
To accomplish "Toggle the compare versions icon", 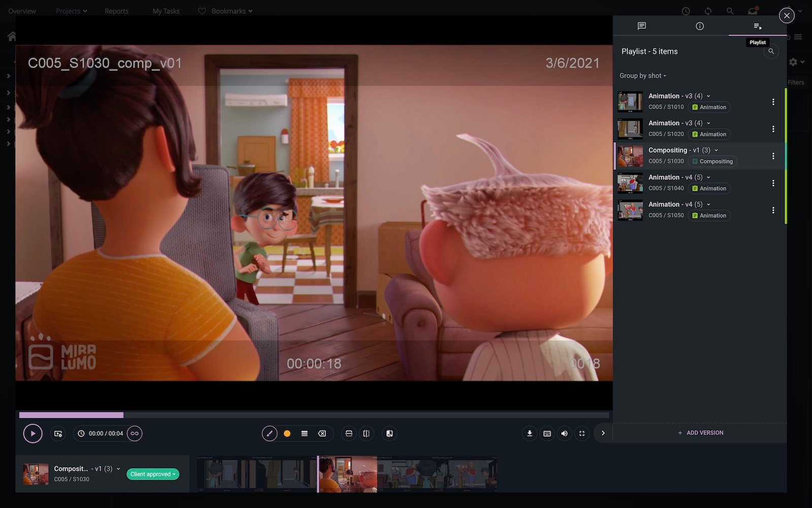I will click(x=389, y=433).
